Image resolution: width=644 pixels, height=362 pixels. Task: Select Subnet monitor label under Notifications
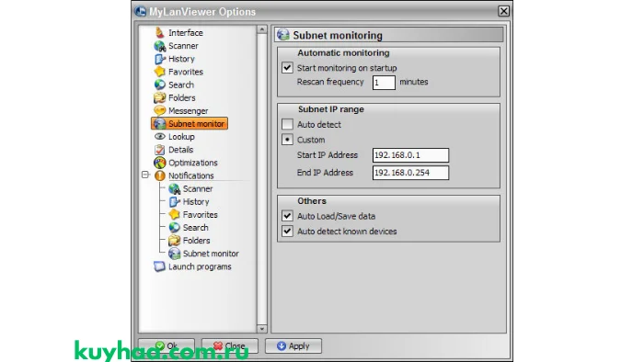[x=211, y=254]
